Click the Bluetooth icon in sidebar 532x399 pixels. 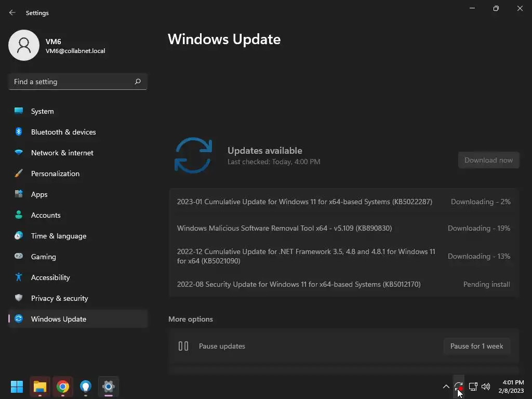pos(19,131)
